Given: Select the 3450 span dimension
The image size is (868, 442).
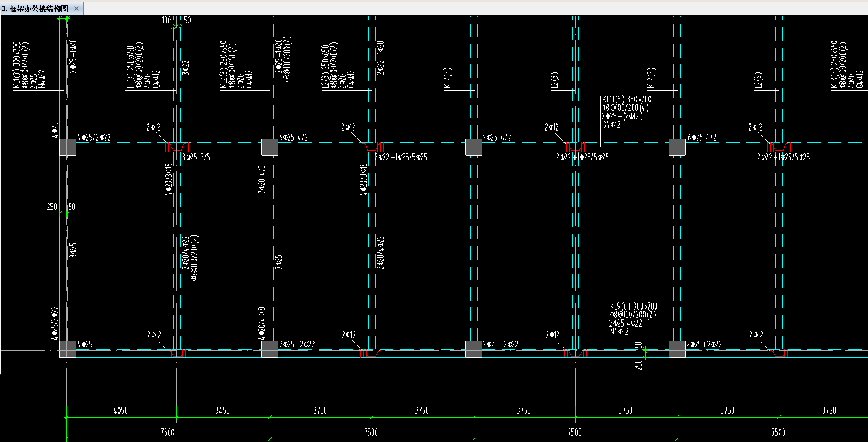Looking at the screenshot, I should [x=222, y=411].
